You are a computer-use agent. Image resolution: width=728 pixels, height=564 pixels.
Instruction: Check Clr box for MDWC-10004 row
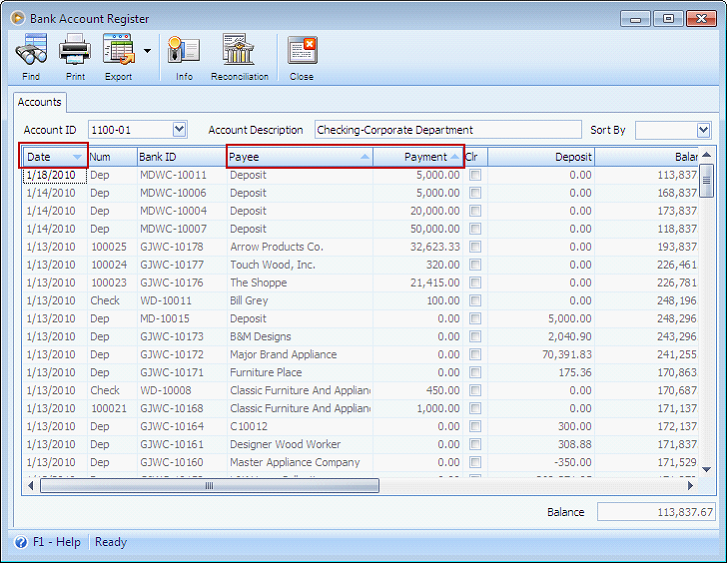pos(475,211)
